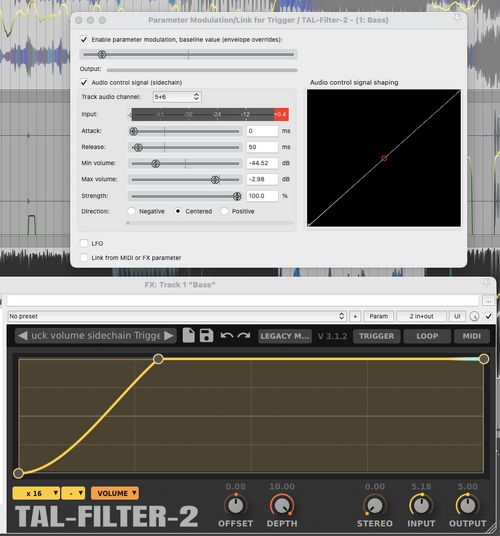Toggle Enable parameter modulation checkbox

click(x=84, y=40)
